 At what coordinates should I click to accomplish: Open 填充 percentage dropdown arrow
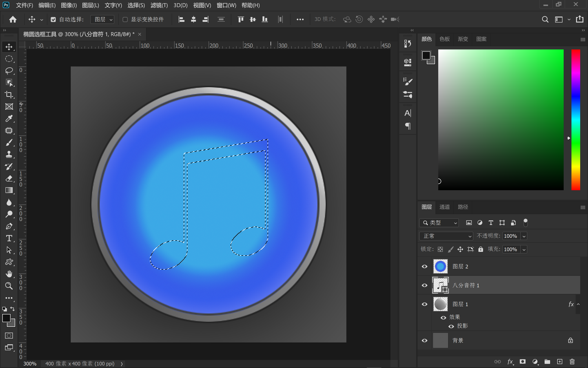524,250
